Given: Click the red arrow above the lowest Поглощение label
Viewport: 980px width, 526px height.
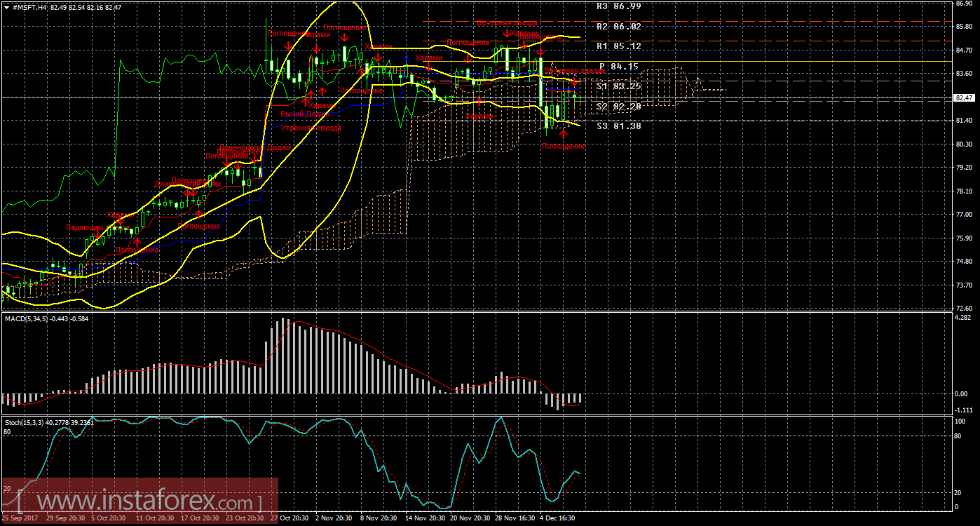Looking at the screenshot, I should (563, 133).
